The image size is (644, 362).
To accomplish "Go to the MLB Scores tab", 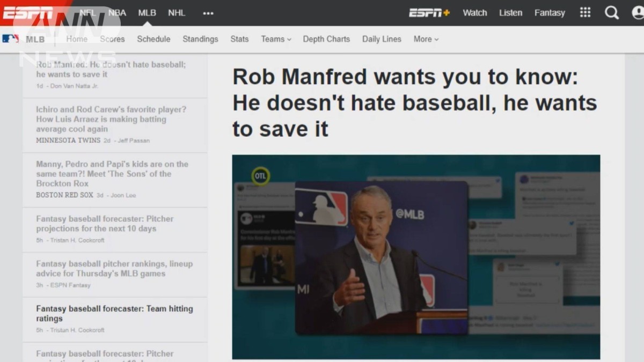I will [112, 39].
